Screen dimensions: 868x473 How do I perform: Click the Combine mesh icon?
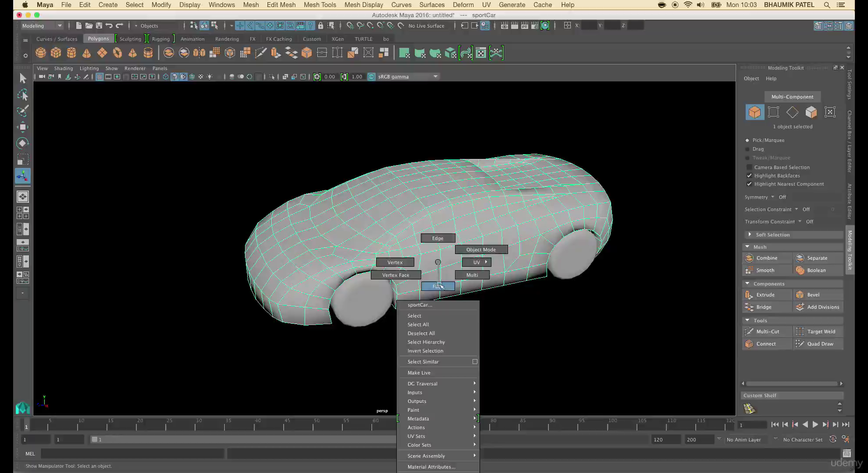(x=749, y=258)
